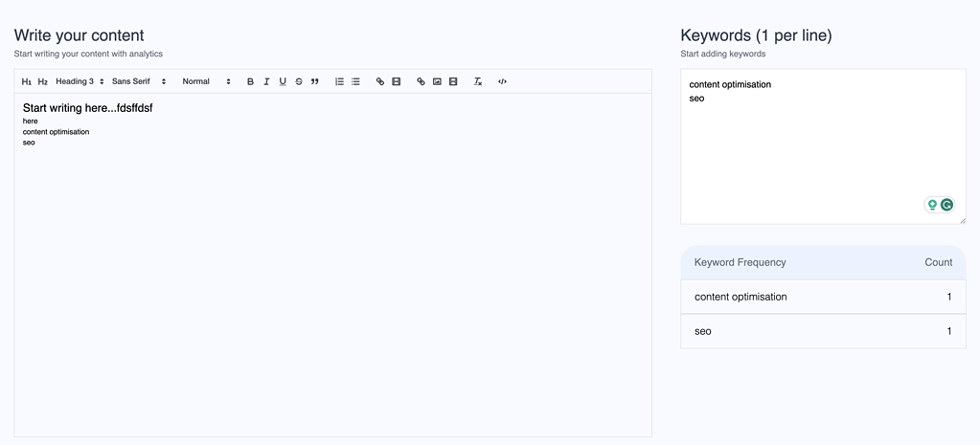Open the Sans Serif font dropdown

tap(139, 81)
